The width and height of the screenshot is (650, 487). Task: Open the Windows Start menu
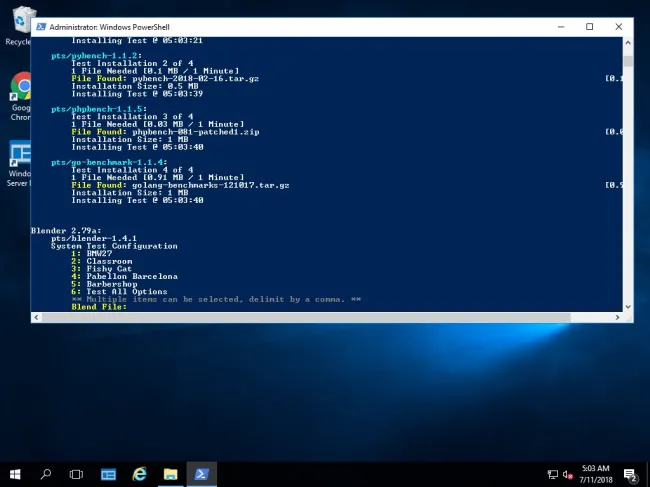pos(16,474)
